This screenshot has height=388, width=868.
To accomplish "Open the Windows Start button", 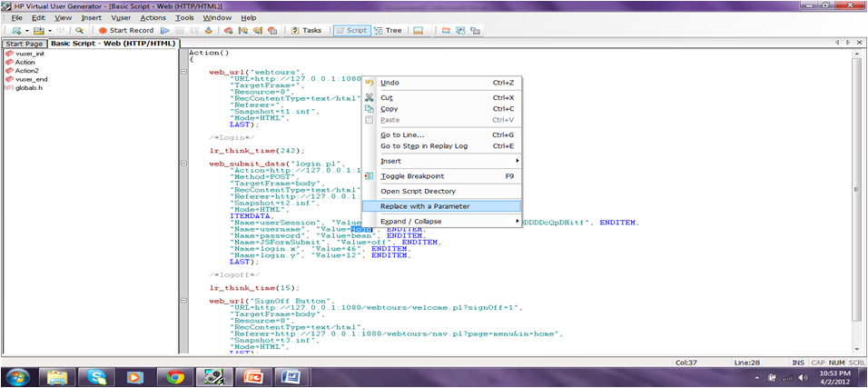I will [16, 377].
